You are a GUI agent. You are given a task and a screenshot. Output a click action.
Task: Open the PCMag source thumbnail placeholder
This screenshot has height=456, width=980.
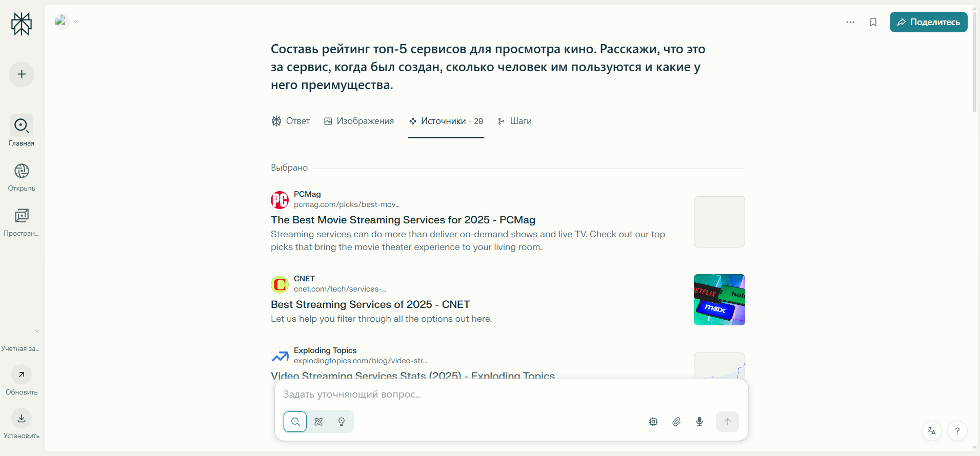click(719, 222)
